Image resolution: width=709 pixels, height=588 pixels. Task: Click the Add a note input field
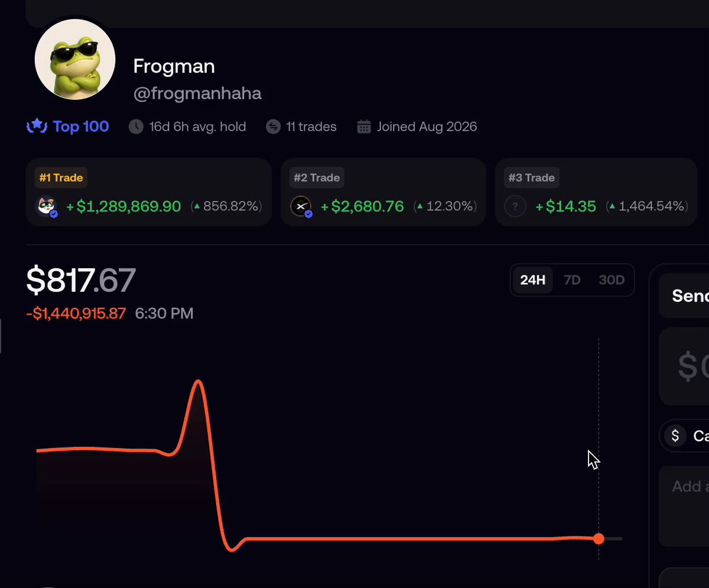684,506
